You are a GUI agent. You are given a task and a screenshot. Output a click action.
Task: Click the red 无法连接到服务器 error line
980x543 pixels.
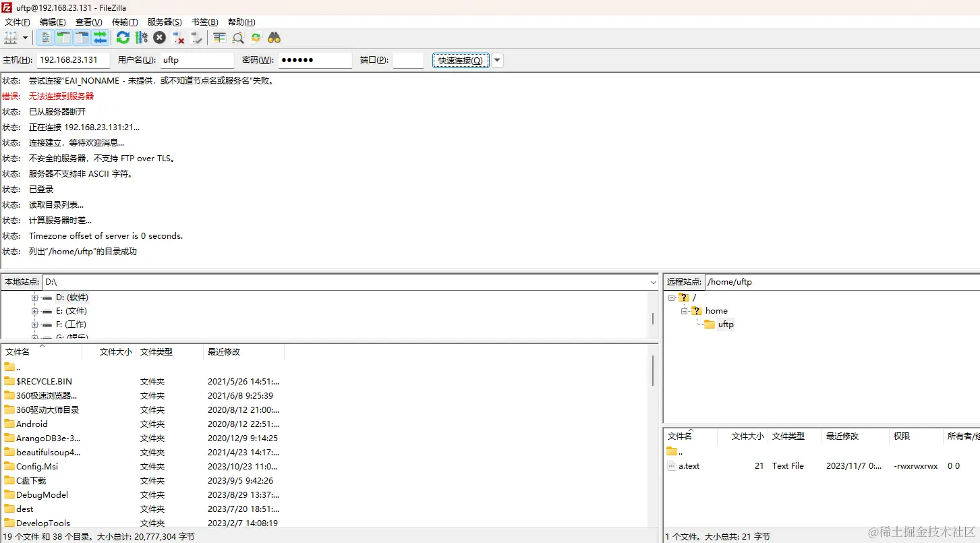(61, 96)
